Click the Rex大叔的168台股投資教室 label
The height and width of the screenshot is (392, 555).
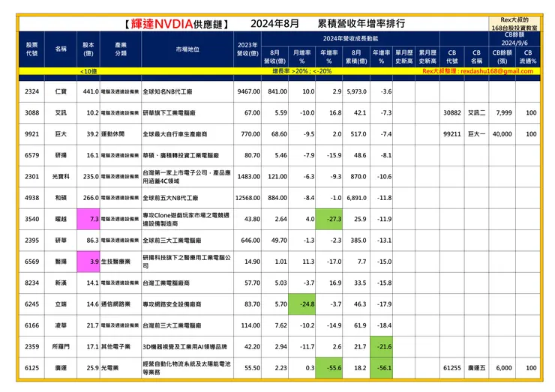[514, 24]
